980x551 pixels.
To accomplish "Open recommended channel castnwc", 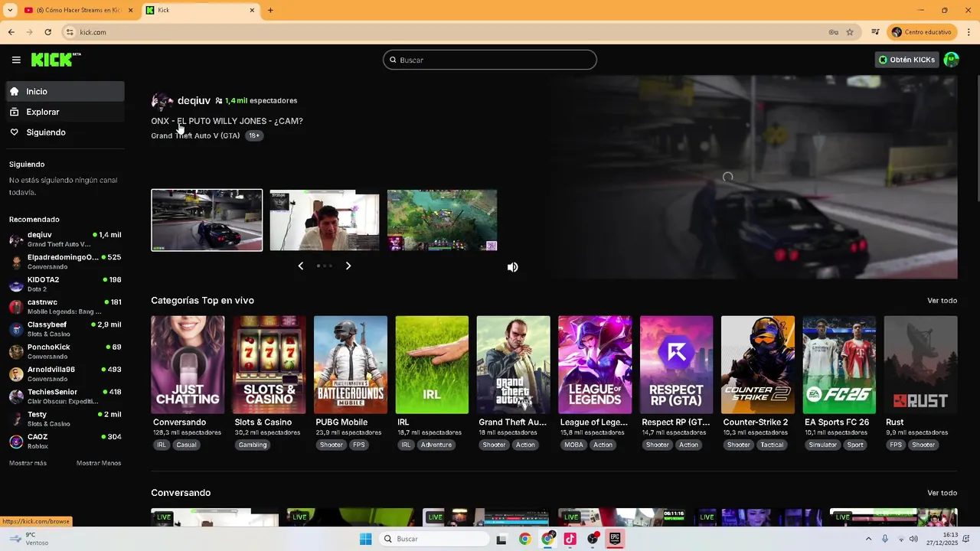I will pos(65,306).
